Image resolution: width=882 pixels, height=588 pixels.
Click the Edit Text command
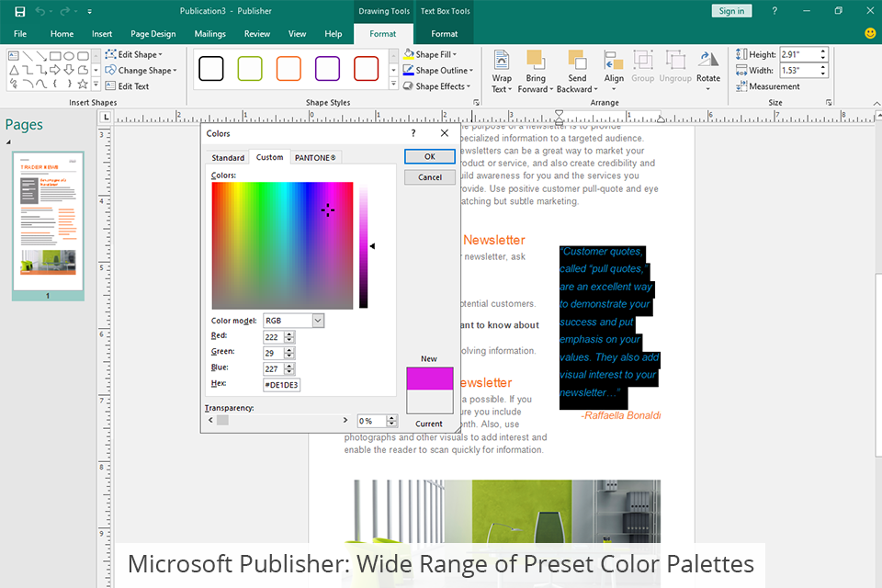(127, 86)
